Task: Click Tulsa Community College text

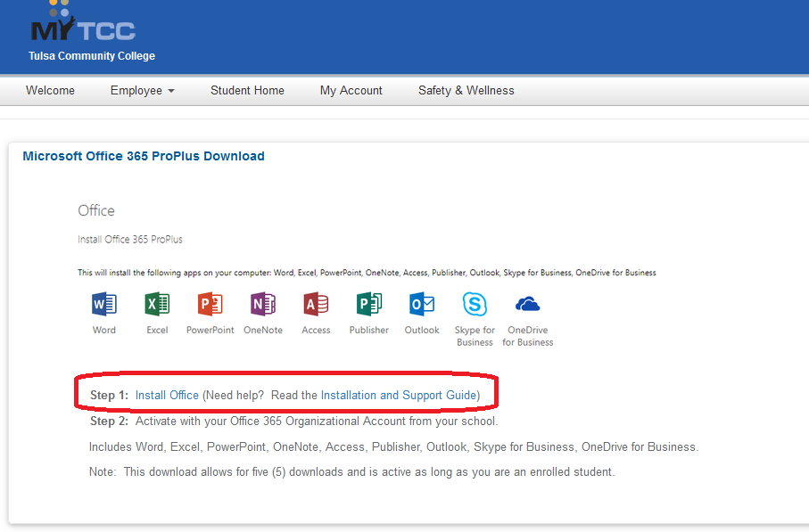Action: pos(92,55)
